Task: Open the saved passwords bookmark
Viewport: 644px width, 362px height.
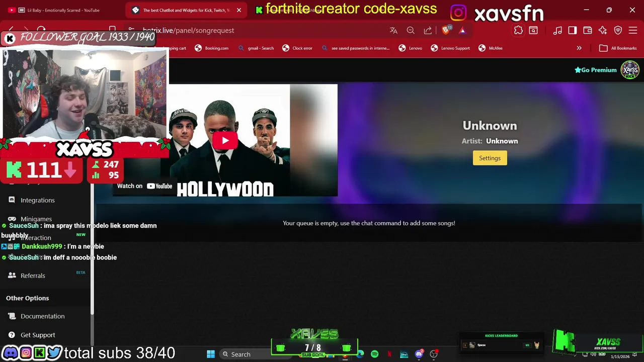Action: tap(355, 48)
